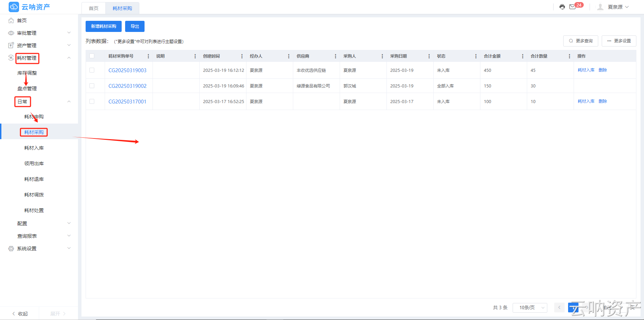
Task: Click the 耗材采购 item in sidebar
Action: point(34,132)
